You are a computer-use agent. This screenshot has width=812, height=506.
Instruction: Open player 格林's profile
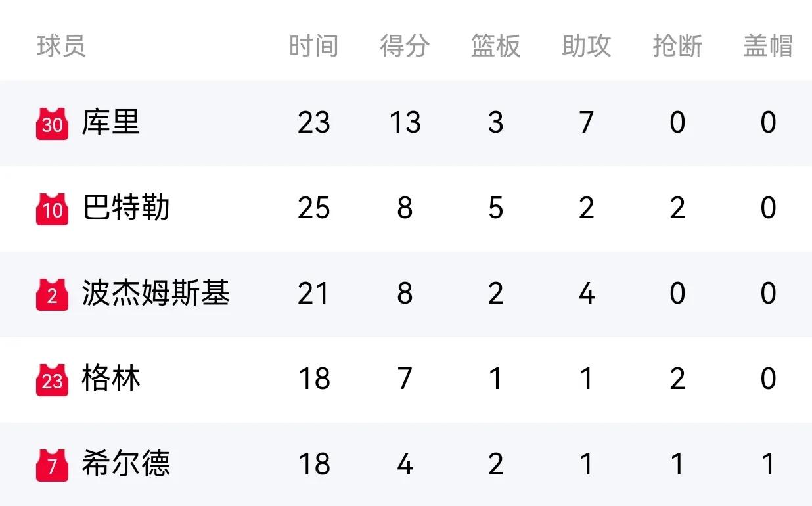[111, 379]
